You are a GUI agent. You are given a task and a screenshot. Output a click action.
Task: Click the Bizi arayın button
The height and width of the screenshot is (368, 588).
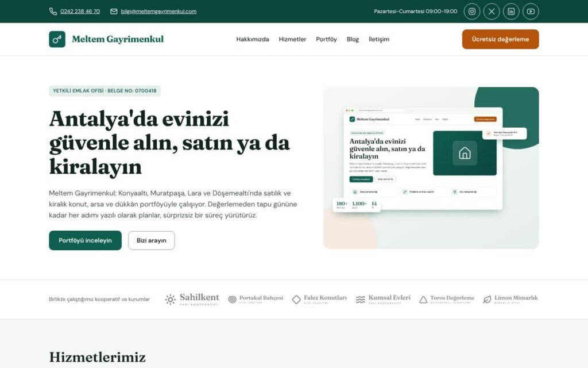[x=151, y=240]
